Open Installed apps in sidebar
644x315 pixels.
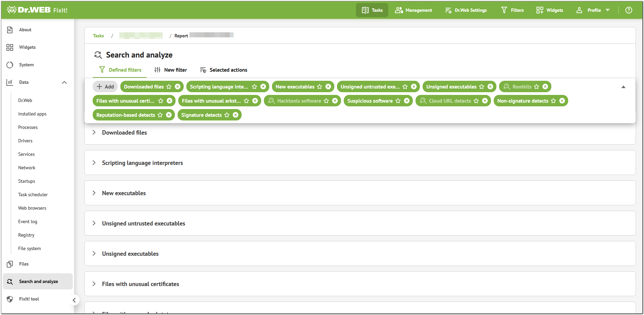point(32,114)
